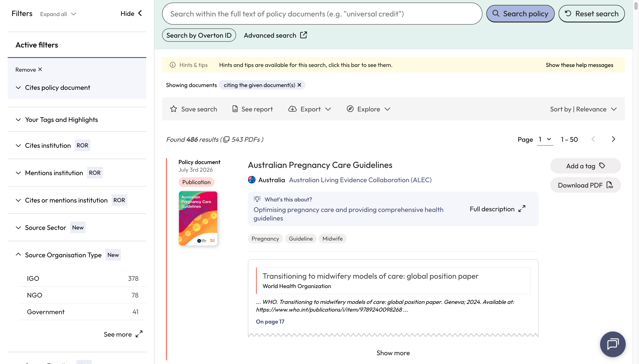Click the Save search star icon

pos(173,109)
